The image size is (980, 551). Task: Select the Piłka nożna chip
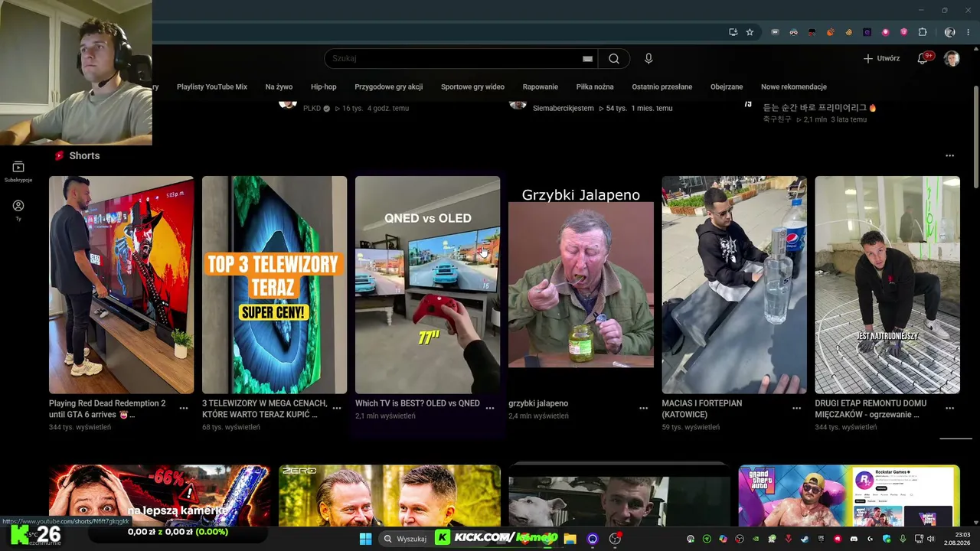(595, 86)
